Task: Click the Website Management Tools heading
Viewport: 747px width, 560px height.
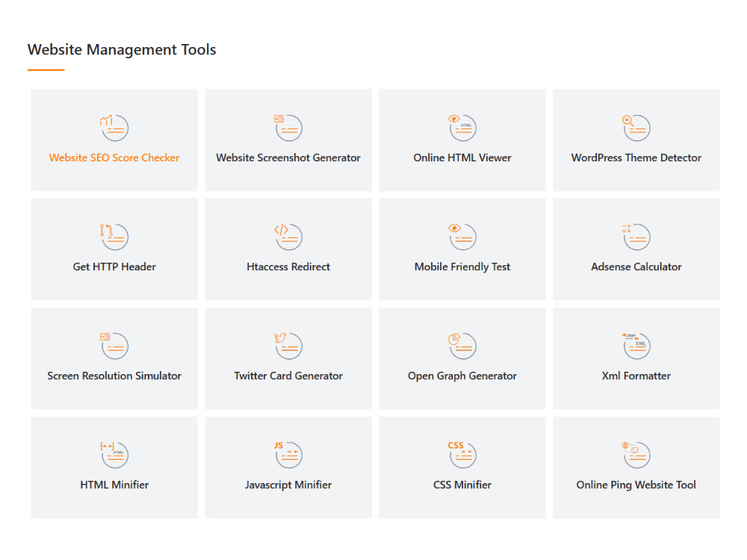Action: 122,49
